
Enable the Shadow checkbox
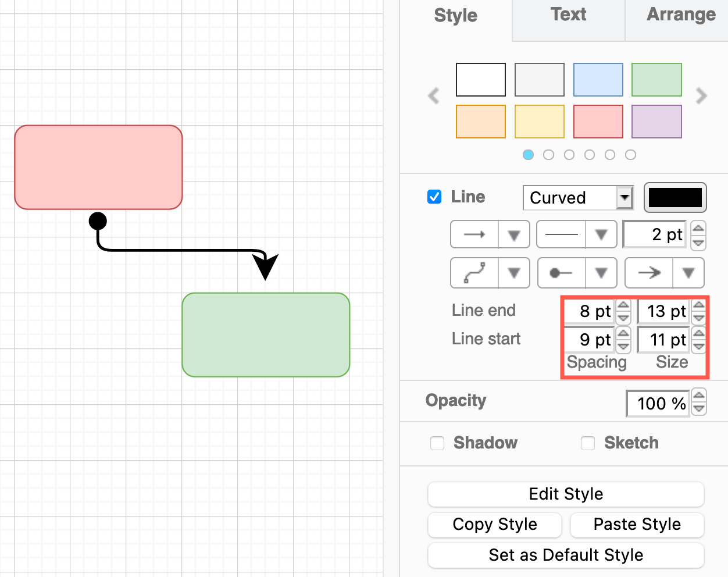[437, 443]
